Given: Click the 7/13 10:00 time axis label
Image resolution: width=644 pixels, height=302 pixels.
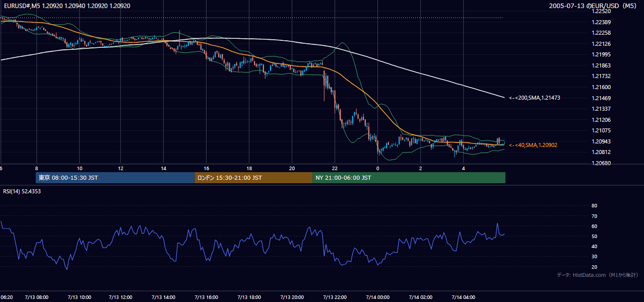Looking at the screenshot, I should [80, 297].
